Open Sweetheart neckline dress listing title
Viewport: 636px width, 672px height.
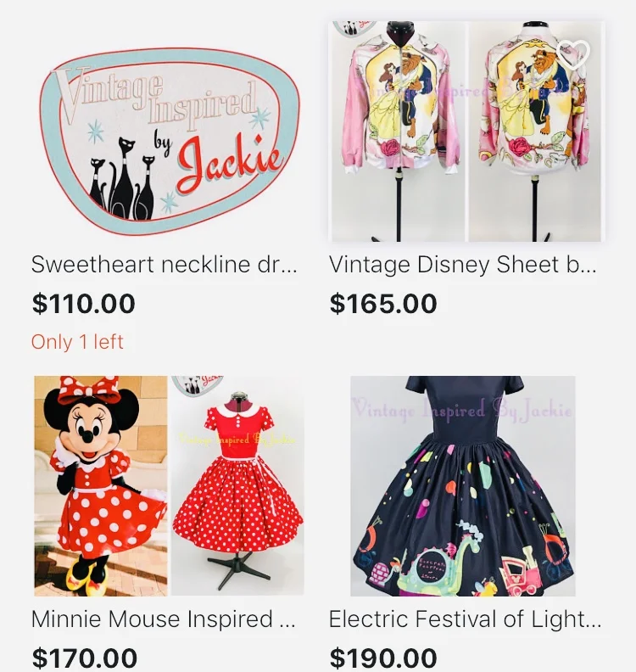pyautogui.click(x=164, y=265)
